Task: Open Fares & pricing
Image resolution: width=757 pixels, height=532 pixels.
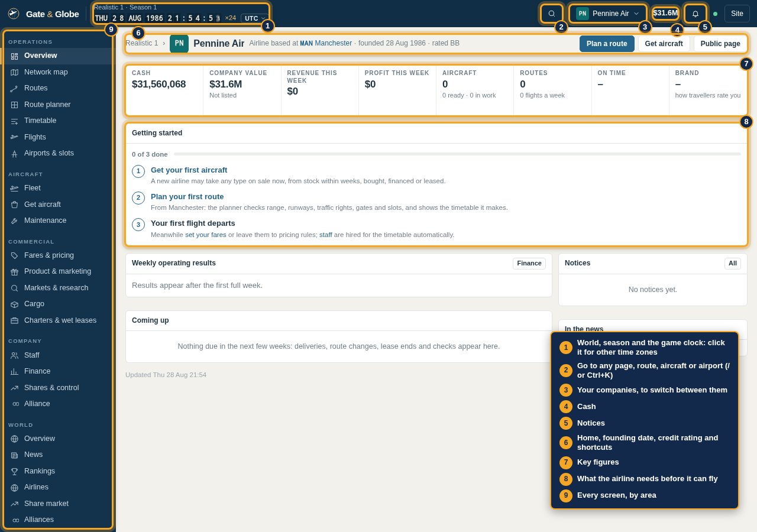Action: click(57, 255)
